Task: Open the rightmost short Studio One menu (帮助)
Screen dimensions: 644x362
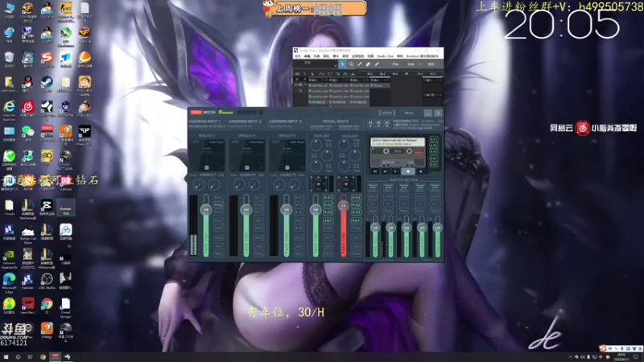Action: (x=399, y=56)
